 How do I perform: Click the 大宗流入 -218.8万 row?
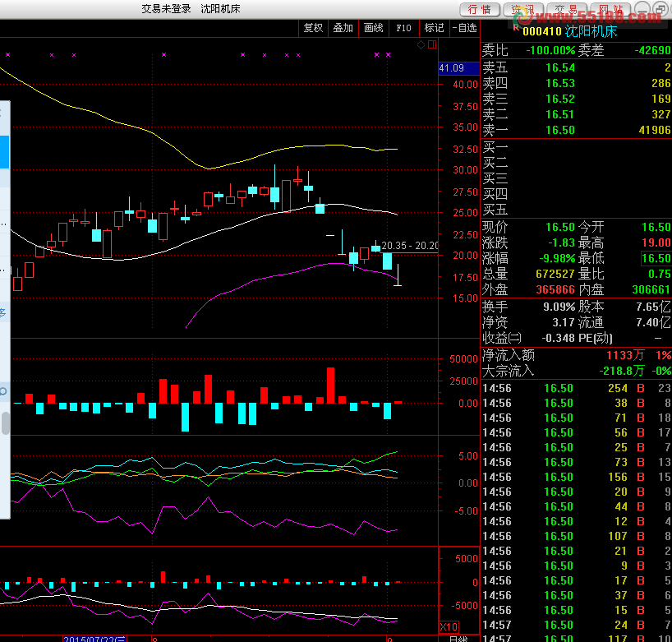576,371
